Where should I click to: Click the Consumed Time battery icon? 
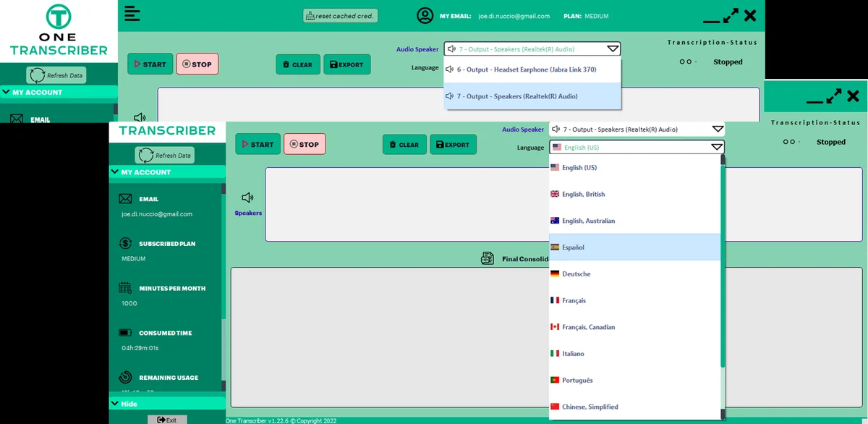point(125,333)
